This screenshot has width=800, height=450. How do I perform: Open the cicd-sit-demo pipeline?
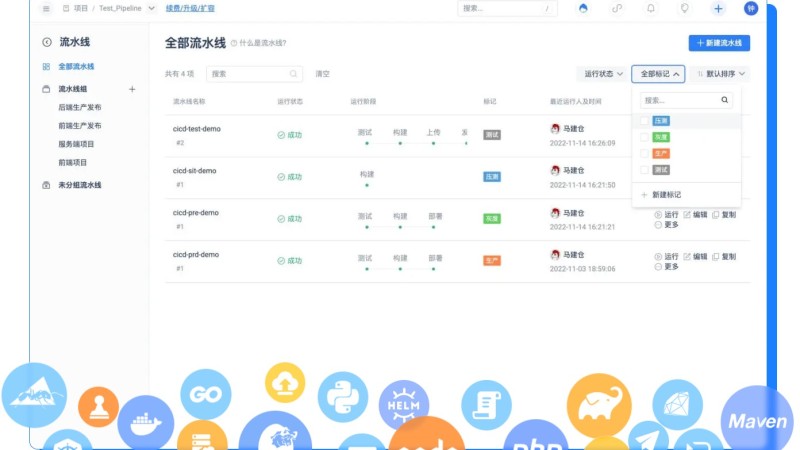click(194, 170)
